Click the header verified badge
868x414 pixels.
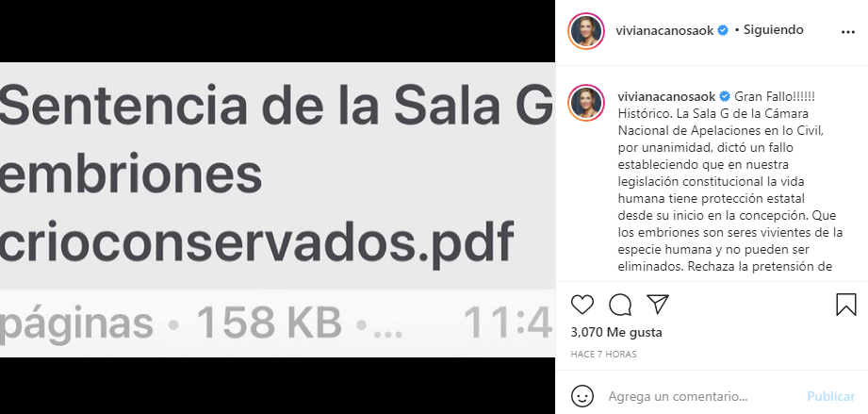723,31
